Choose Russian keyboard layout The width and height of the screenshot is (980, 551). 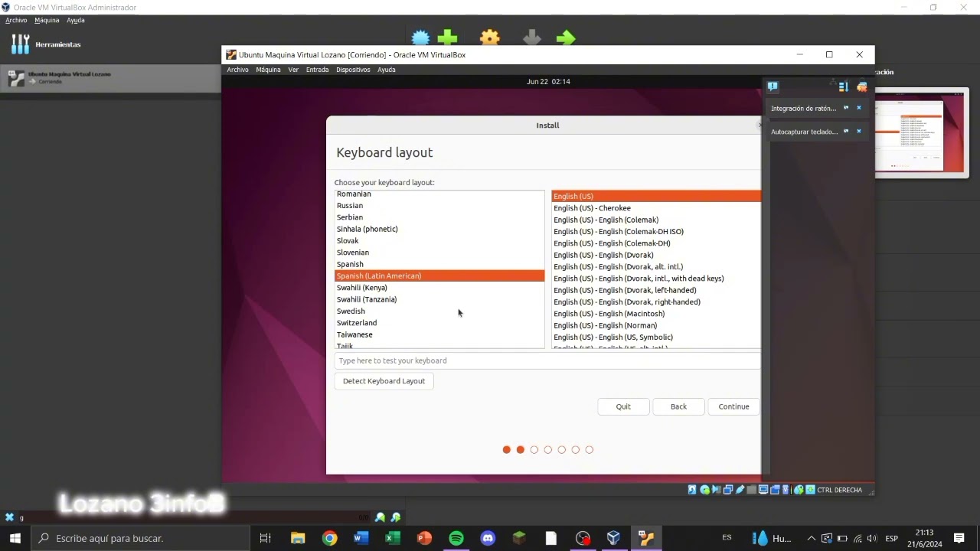pyautogui.click(x=439, y=206)
